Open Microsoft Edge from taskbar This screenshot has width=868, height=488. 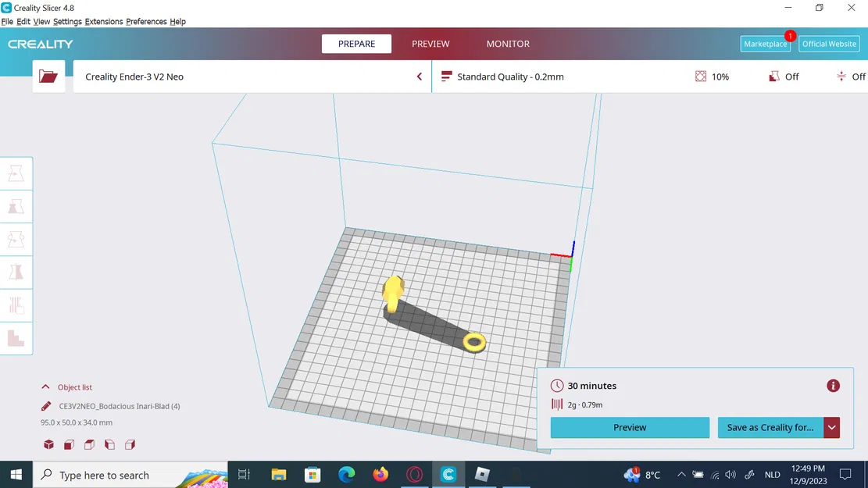347,475
